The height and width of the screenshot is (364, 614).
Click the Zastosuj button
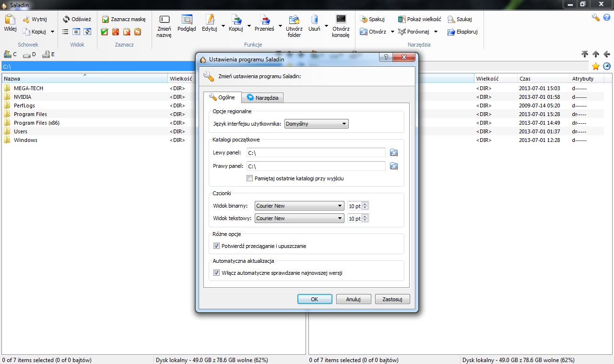(x=392, y=299)
